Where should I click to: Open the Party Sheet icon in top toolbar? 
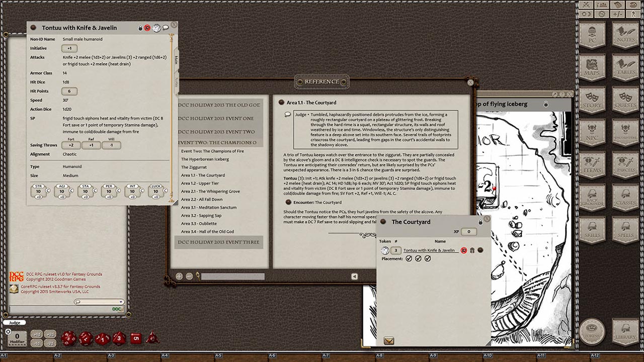tap(602, 6)
